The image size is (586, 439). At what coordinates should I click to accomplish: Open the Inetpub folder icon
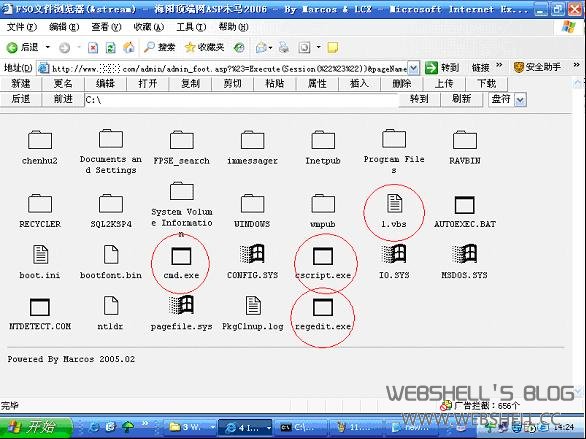coord(323,140)
